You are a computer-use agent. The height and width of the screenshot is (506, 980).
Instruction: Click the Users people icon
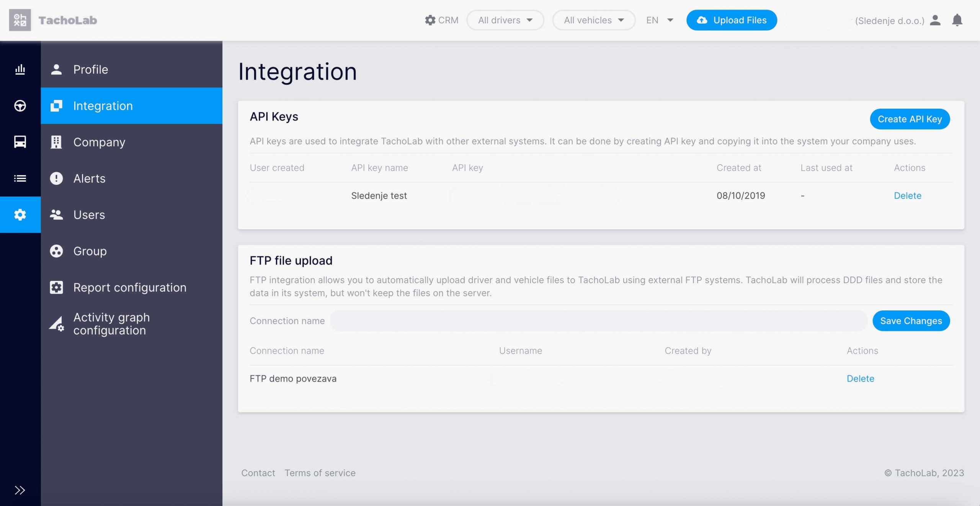point(56,215)
